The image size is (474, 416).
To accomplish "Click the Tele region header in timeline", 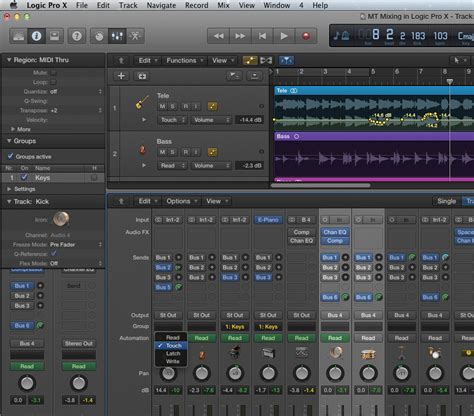I will [x=373, y=90].
